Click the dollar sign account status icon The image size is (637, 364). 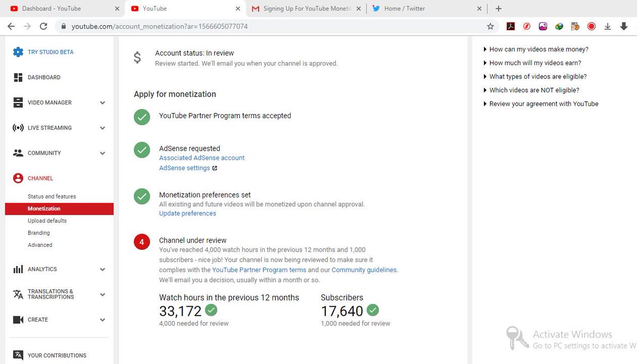137,57
